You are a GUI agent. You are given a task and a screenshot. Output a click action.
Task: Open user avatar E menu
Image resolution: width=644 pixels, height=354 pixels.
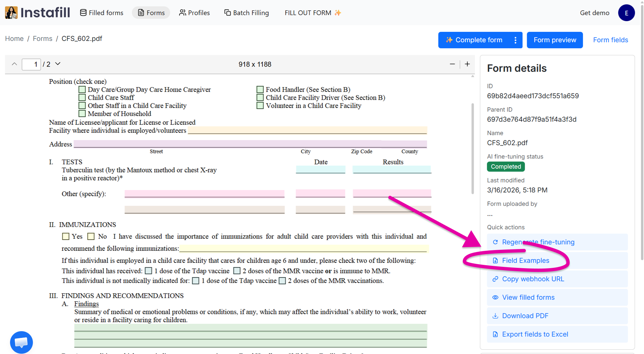point(626,13)
